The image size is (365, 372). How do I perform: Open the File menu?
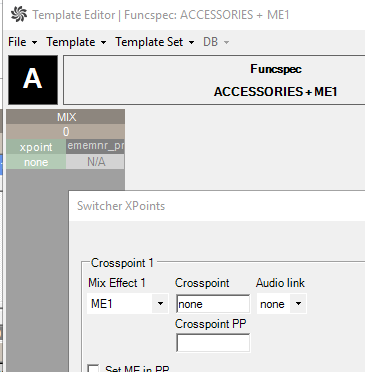point(22,42)
